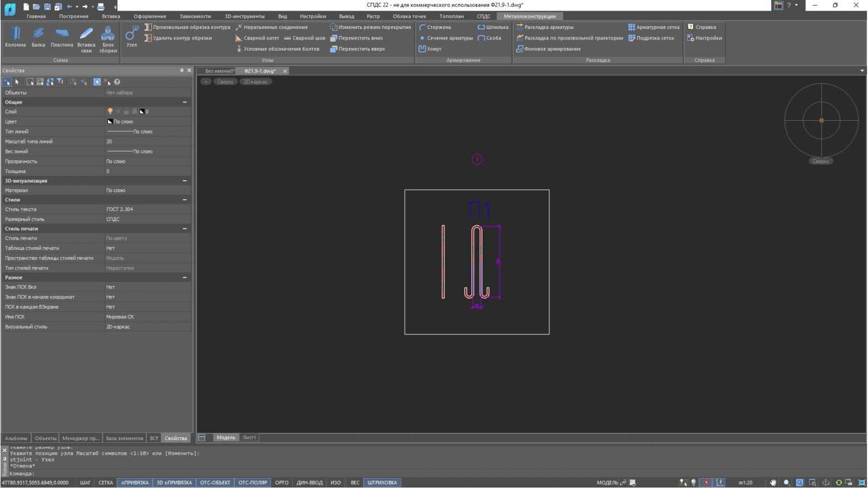Select the Балка (beam) tool

pos(38,37)
